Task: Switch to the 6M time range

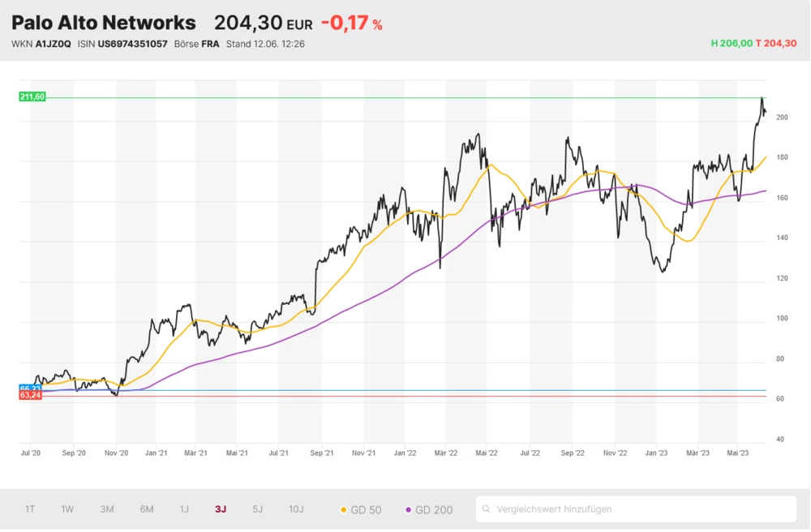Action: point(147,509)
